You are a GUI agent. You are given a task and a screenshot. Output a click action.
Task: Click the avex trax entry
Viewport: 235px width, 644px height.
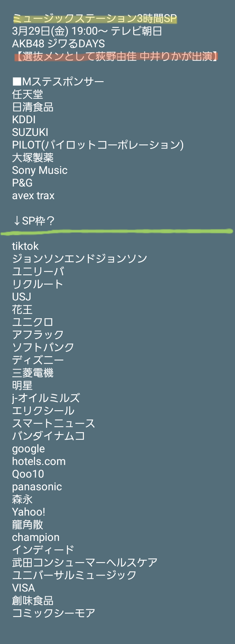pyautogui.click(x=33, y=196)
